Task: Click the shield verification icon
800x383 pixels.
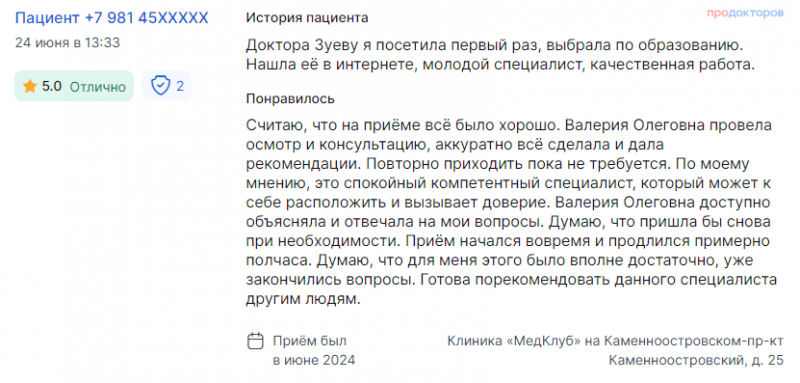Action: [161, 86]
